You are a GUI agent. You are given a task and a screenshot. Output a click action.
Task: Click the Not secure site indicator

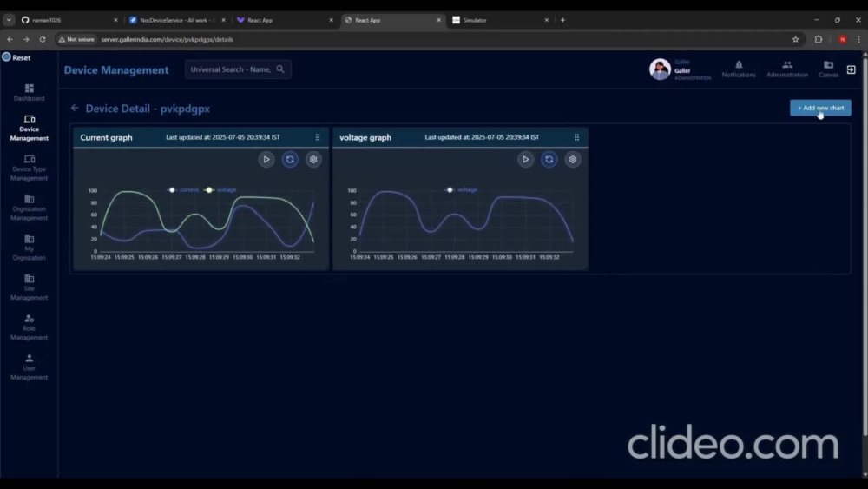pos(76,39)
